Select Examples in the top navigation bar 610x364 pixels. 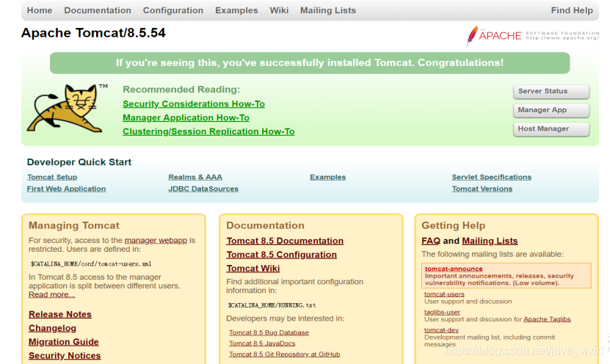click(236, 10)
